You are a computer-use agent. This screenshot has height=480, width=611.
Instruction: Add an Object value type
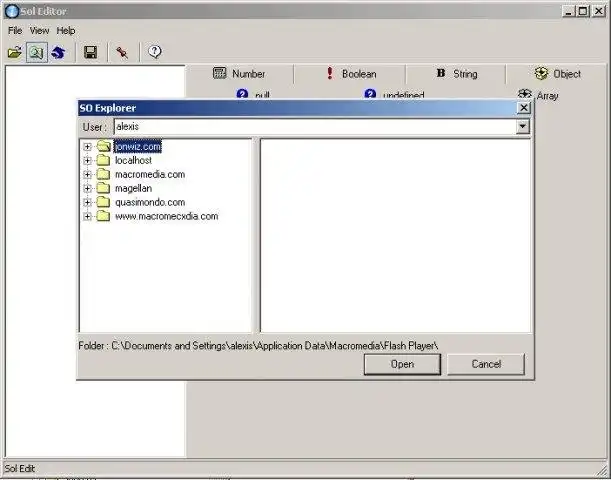[x=557, y=74]
